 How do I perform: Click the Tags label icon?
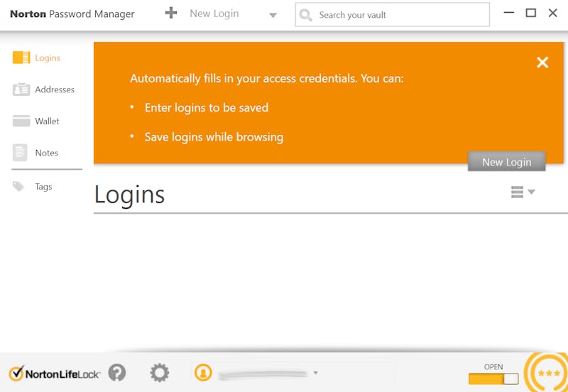click(x=18, y=187)
